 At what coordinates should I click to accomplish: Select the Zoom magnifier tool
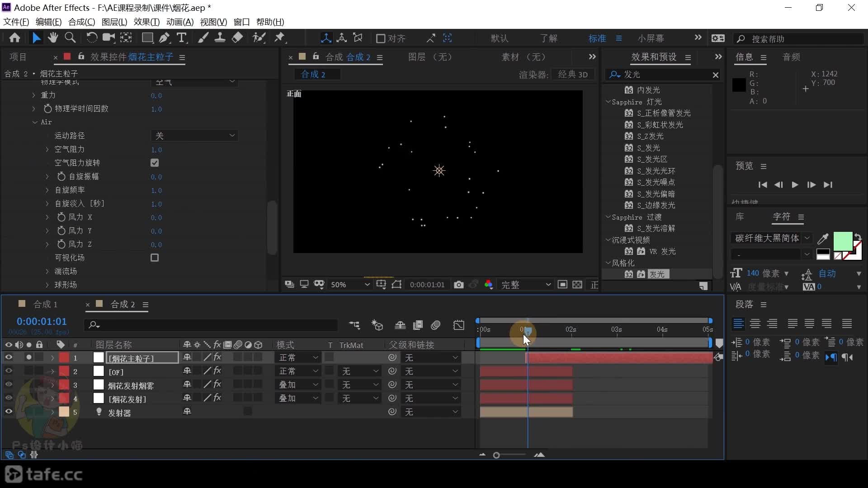pyautogui.click(x=70, y=38)
